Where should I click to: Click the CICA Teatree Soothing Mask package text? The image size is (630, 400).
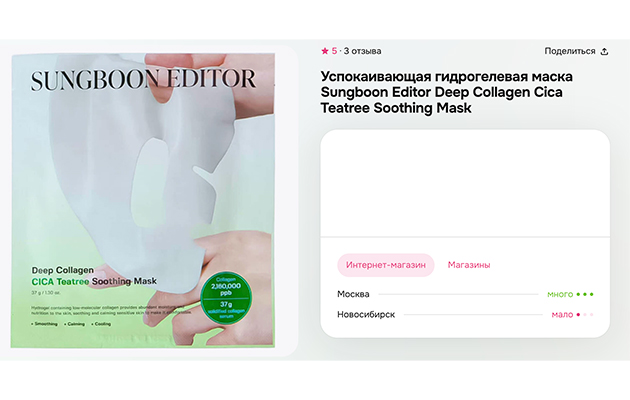[x=94, y=282]
